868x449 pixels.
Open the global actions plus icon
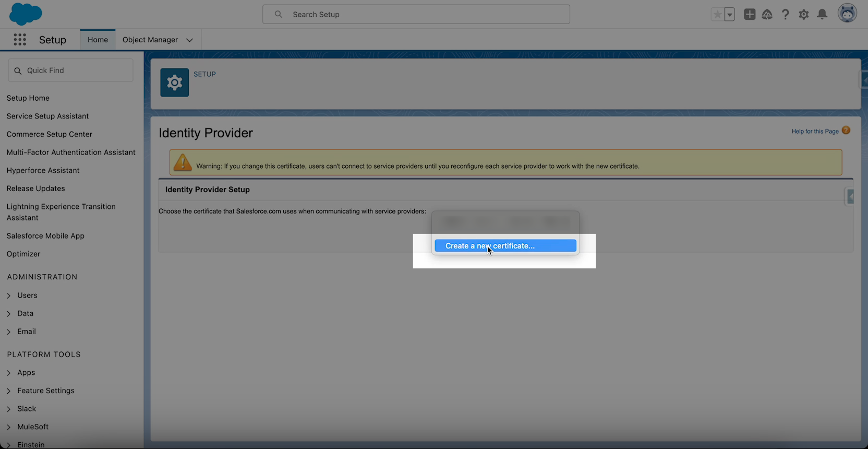(x=750, y=15)
